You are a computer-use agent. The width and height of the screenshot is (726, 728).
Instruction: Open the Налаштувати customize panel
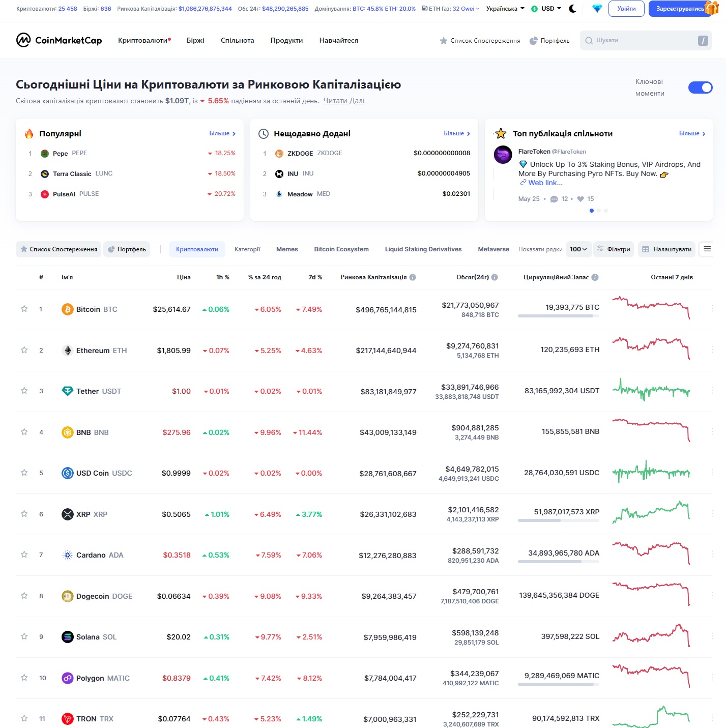point(667,249)
